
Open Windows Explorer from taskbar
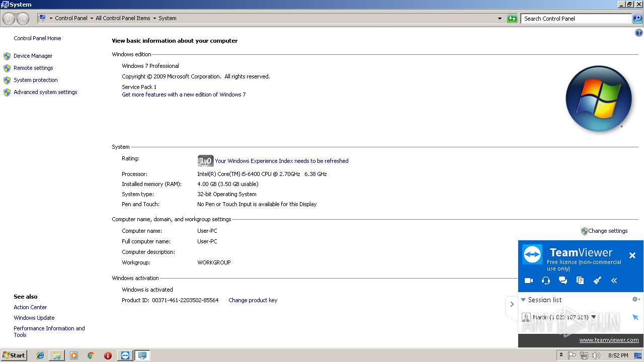click(57, 355)
